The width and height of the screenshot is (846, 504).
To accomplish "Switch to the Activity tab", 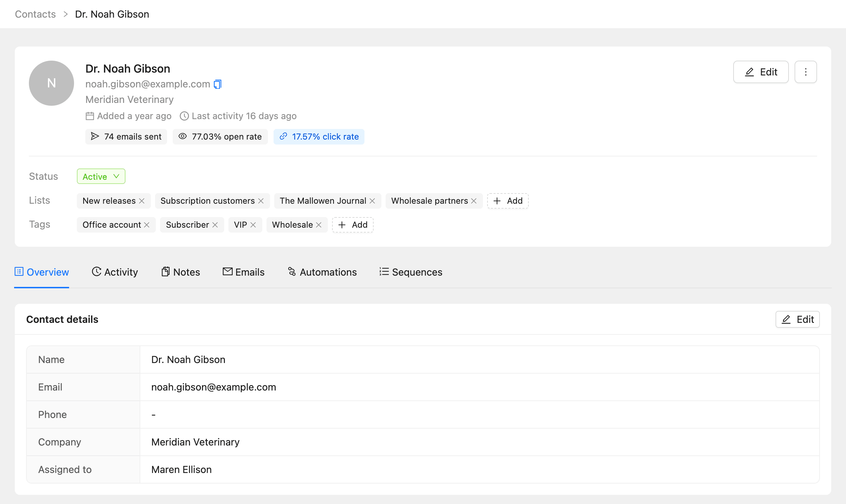I will coord(115,272).
